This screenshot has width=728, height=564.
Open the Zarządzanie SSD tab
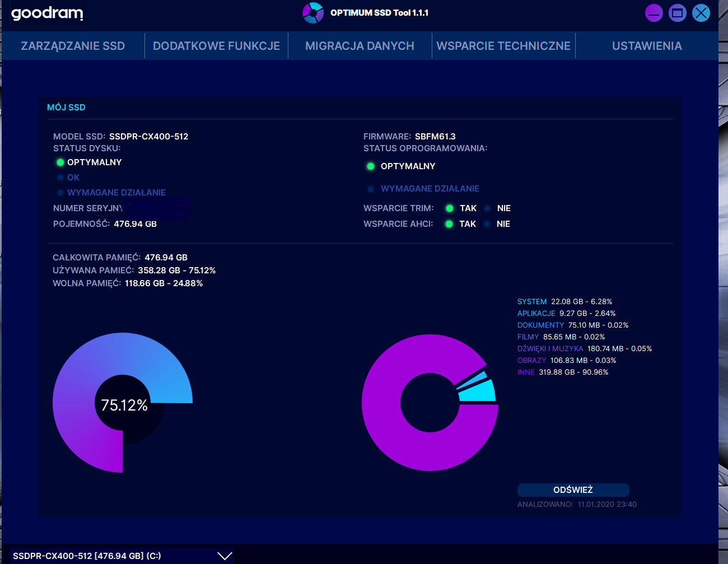pyautogui.click(x=73, y=46)
